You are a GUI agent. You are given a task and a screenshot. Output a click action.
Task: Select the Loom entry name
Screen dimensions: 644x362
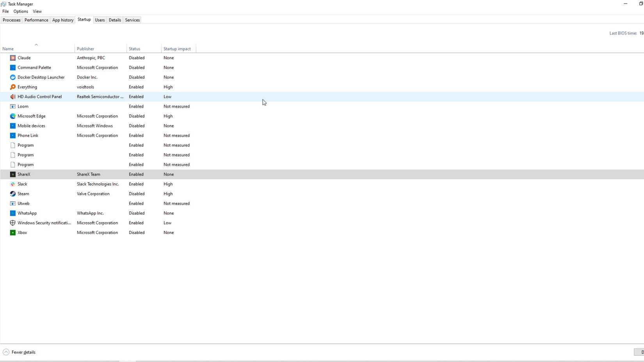[x=23, y=106]
